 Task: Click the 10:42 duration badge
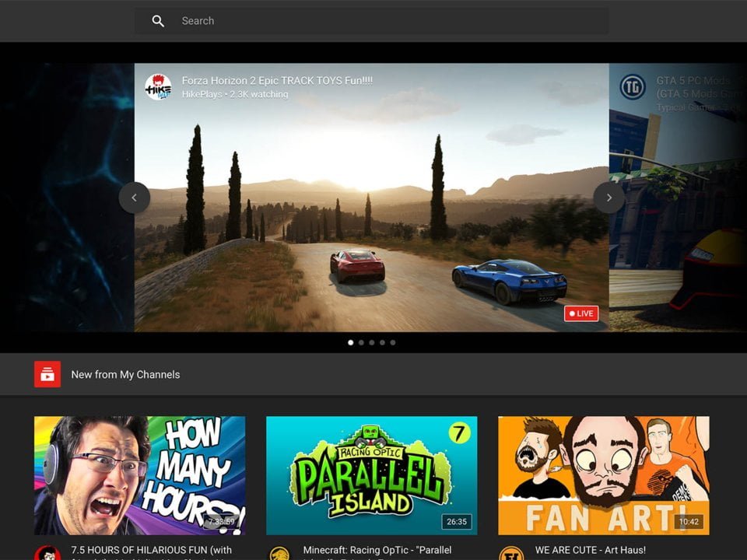tap(689, 521)
